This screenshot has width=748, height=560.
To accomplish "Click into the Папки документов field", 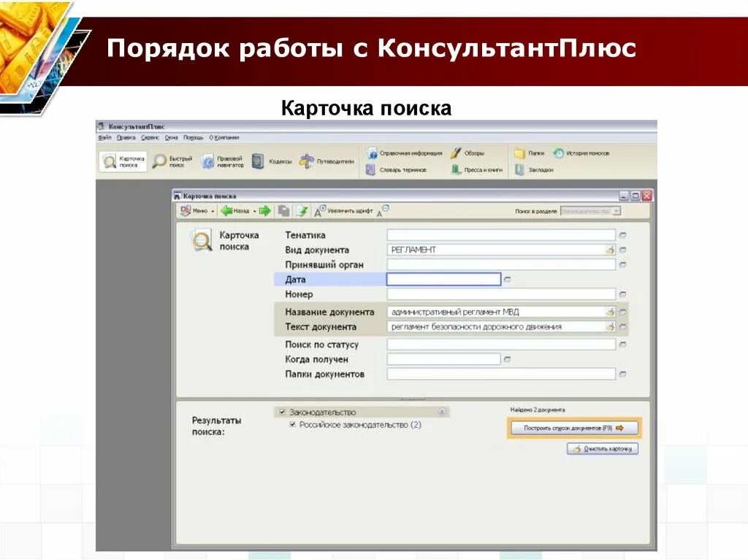I will coord(501,374).
